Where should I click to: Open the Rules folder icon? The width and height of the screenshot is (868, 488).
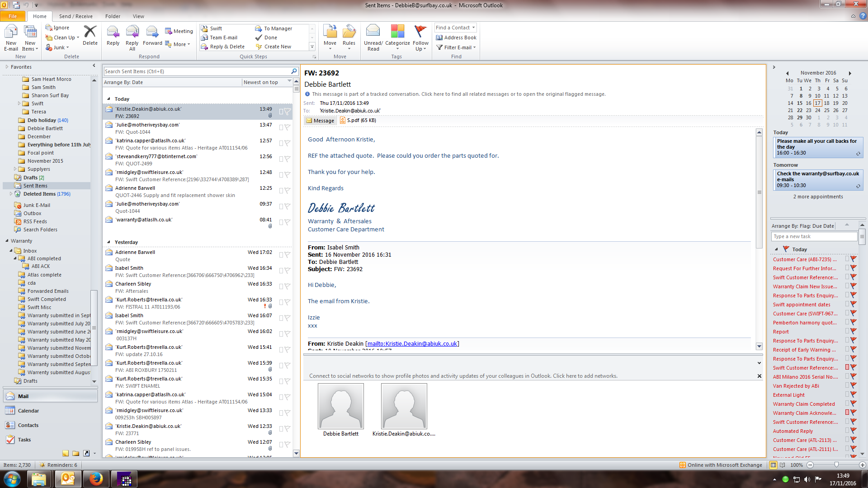[349, 32]
